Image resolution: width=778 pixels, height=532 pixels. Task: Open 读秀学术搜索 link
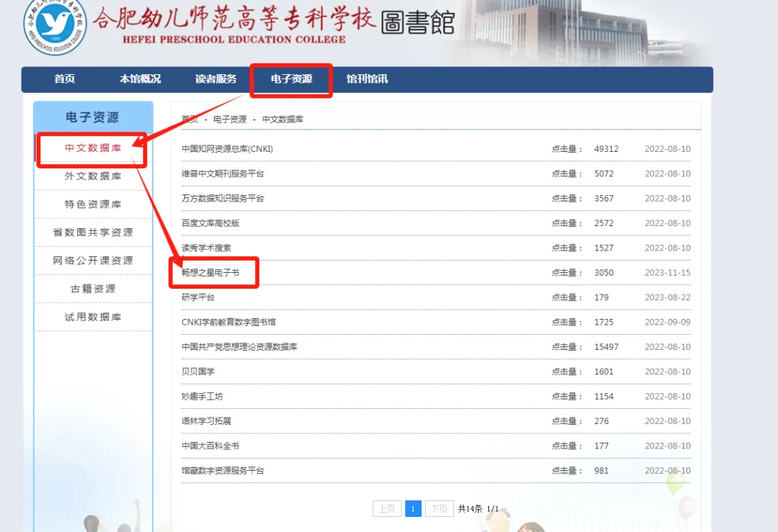click(207, 248)
